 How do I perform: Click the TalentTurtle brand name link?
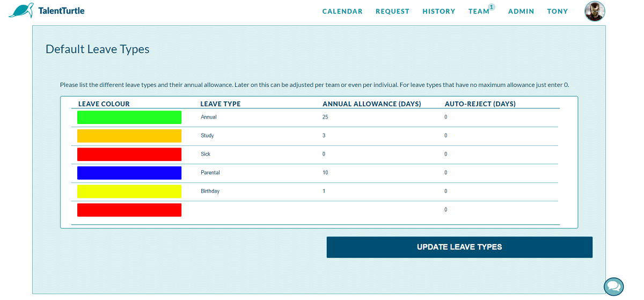pos(61,11)
